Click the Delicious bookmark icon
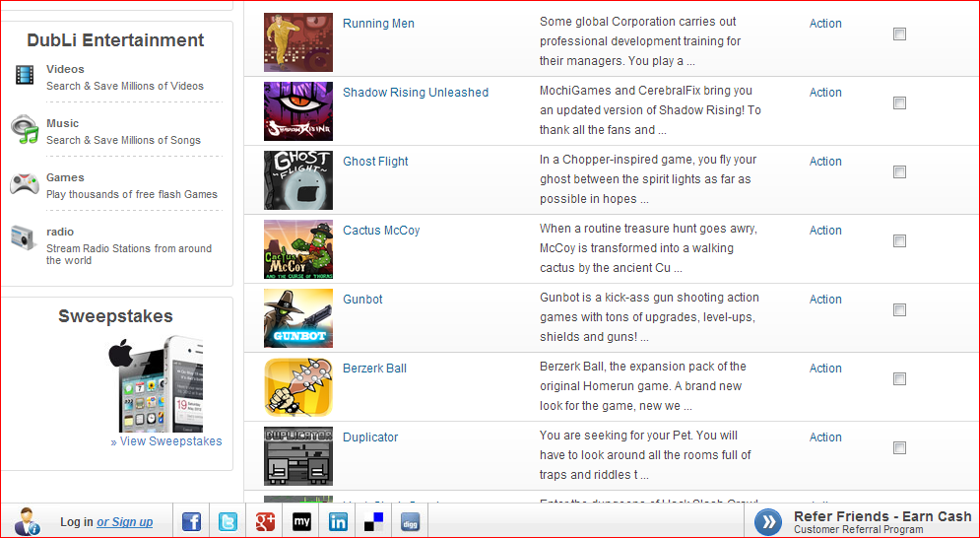This screenshot has height=538, width=980. pyautogui.click(x=374, y=522)
